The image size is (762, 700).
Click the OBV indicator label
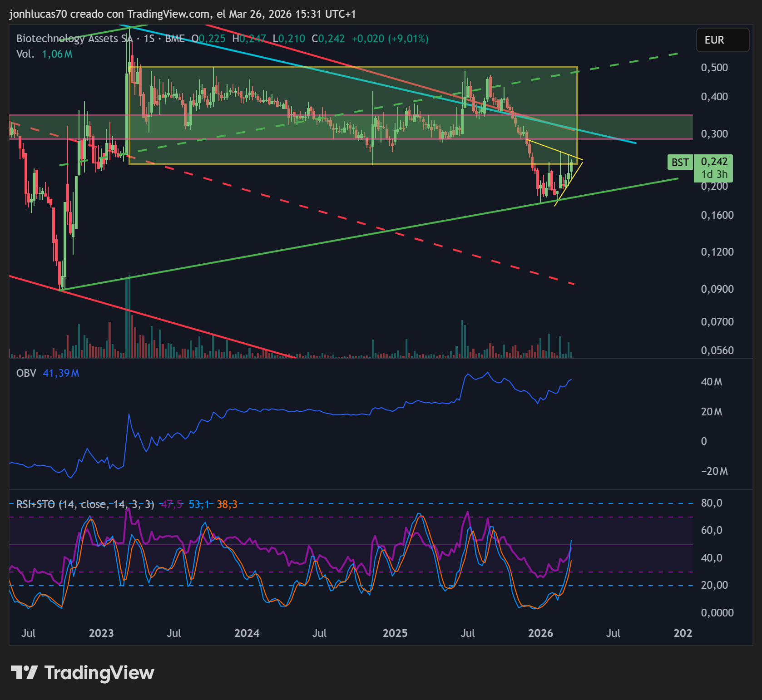pyautogui.click(x=26, y=373)
